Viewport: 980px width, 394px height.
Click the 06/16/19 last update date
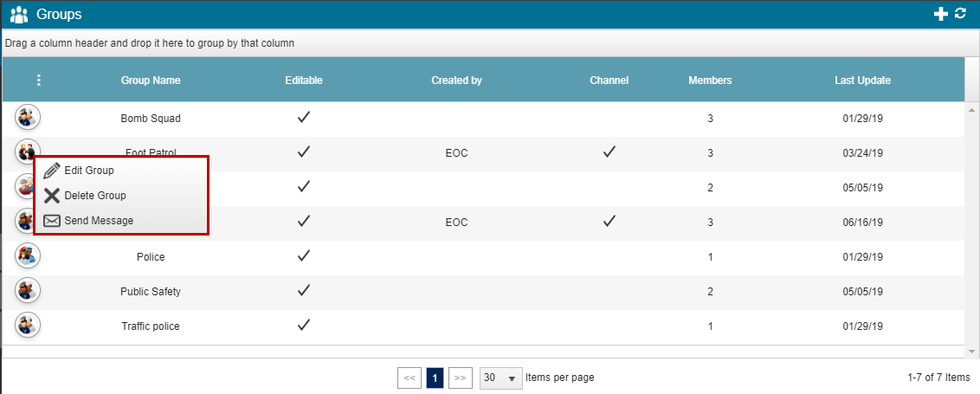[x=862, y=223]
